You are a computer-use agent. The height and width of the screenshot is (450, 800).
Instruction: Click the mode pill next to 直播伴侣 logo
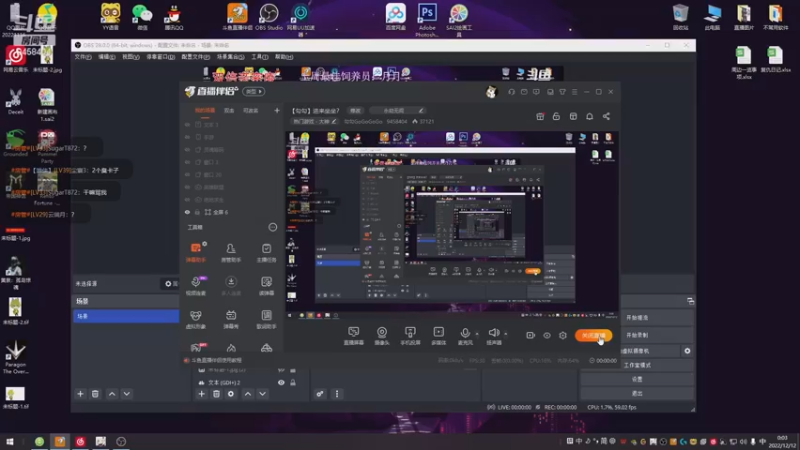pos(254,91)
